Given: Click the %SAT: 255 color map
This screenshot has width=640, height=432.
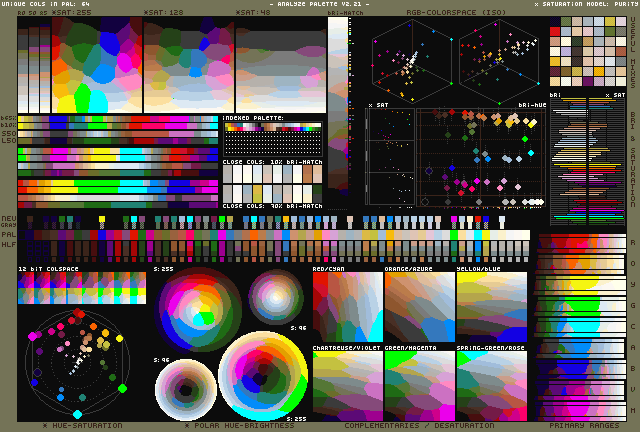Looking at the screenshot, I should [97, 65].
